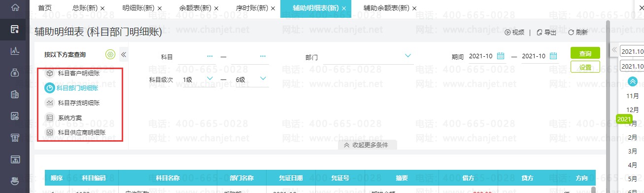Click the round up-arrow in month panel
The height and width of the screenshot is (193, 644).
tap(633, 81)
